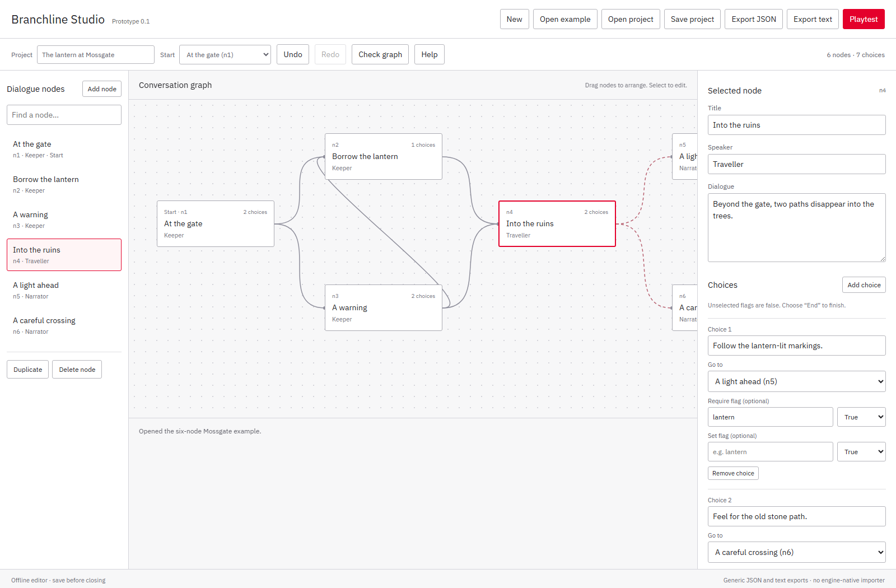Edit the Speaker field
The height and width of the screenshot is (588, 896).
click(x=796, y=164)
